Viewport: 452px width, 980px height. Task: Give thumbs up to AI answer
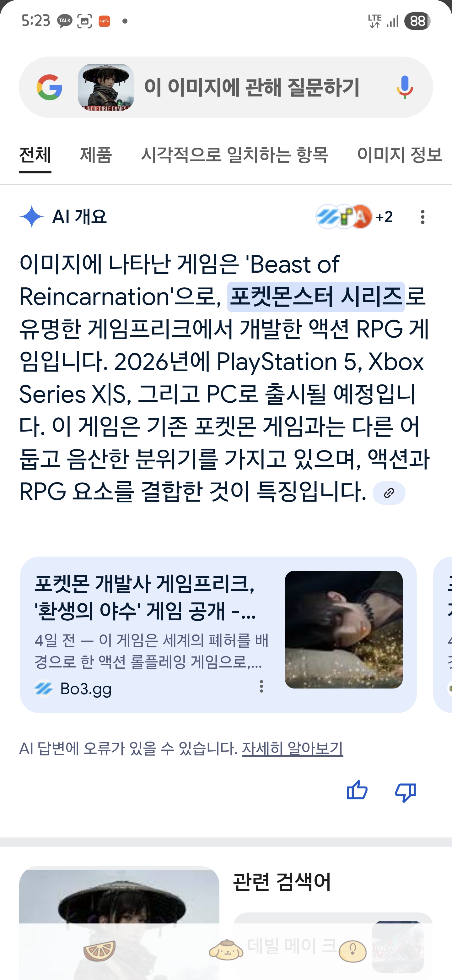coord(357,791)
